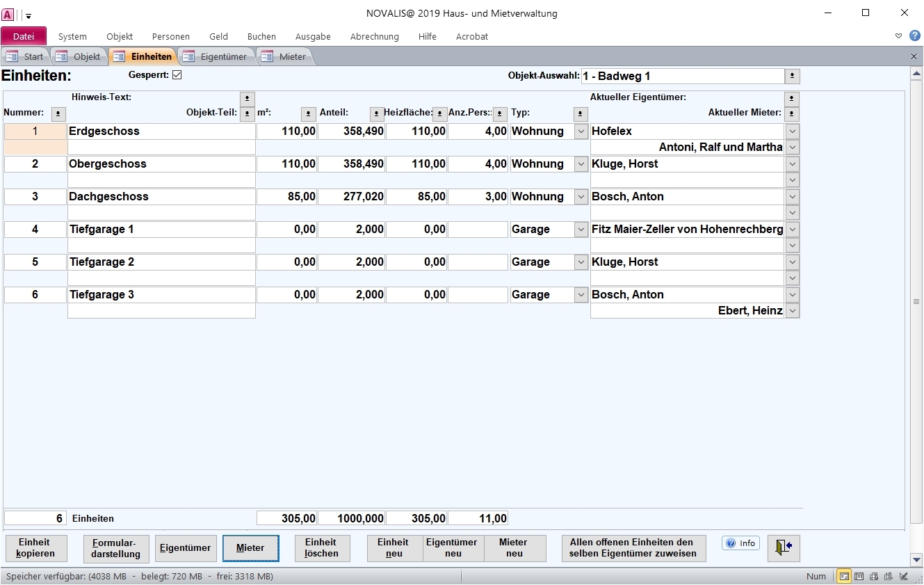Click the Dachgeschoss name field
This screenshot has width=924, height=585.
click(x=161, y=197)
